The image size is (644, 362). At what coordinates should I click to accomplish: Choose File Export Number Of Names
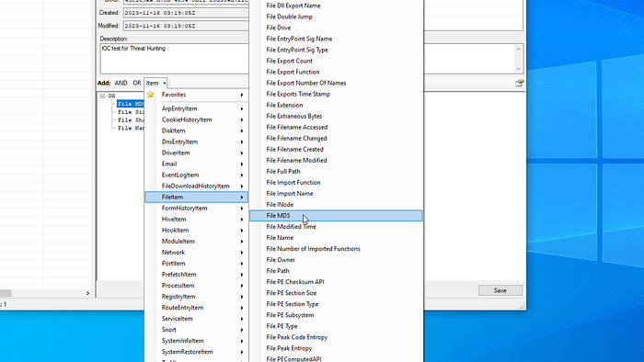point(336,84)
